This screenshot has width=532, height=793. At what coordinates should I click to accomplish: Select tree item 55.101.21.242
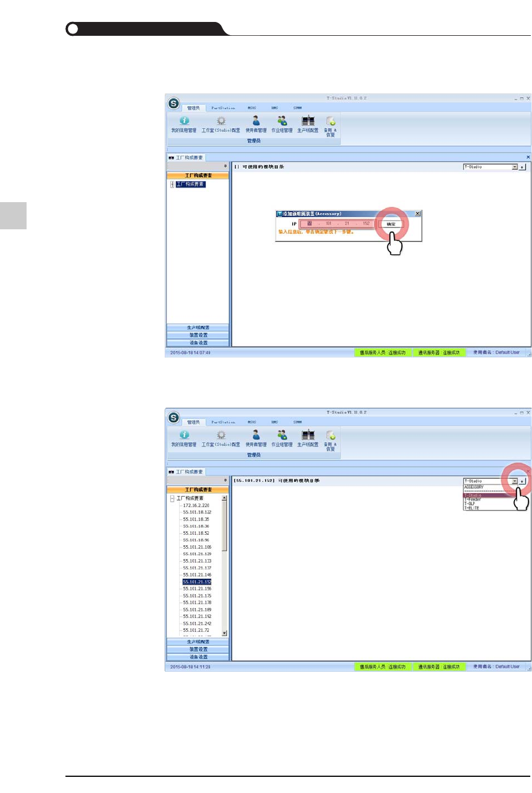[197, 623]
